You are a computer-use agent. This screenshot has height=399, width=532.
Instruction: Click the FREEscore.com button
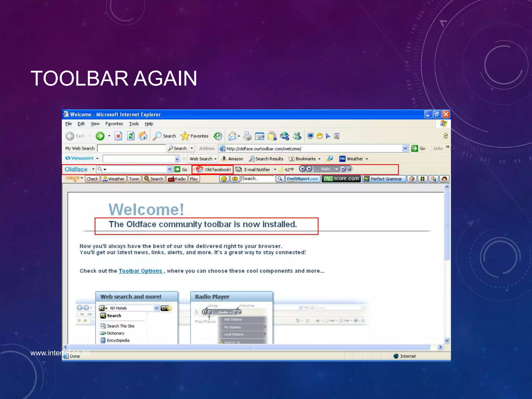pyautogui.click(x=341, y=179)
